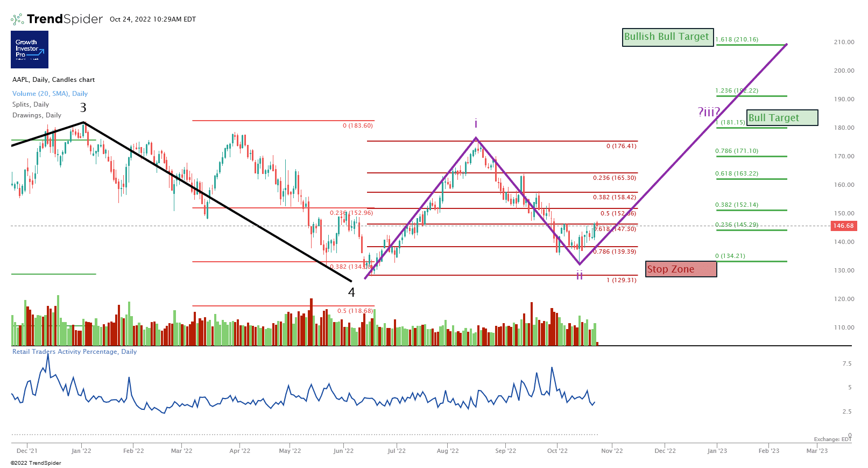Click the Volume (20, SMA), Daily indicator label

[50, 94]
